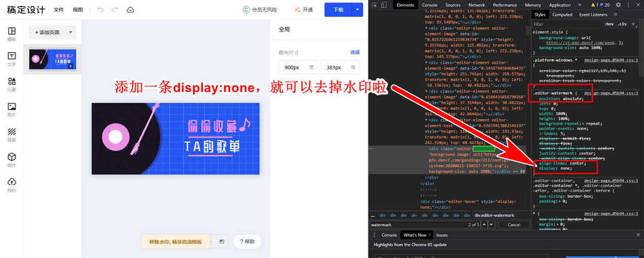The width and height of the screenshot is (644, 258).
Task: Open the 图片 images sidebar panel
Action: (12, 109)
